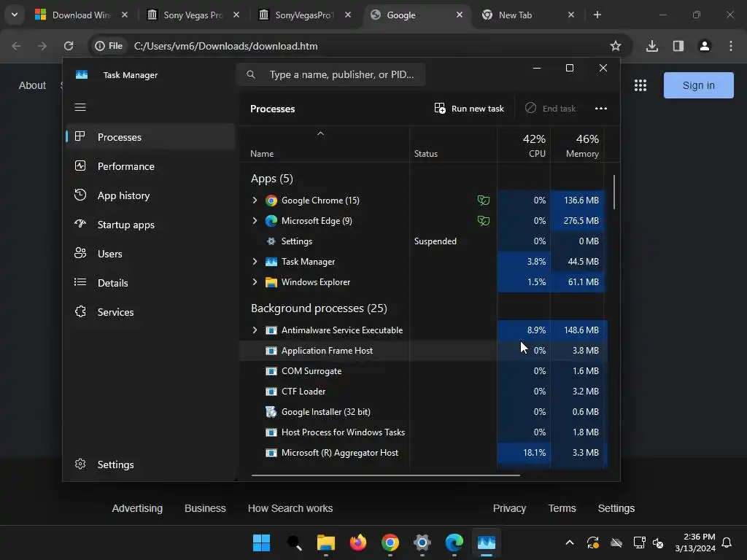The image size is (747, 560).
Task: Click the Sign in button on Google
Action: click(x=698, y=85)
